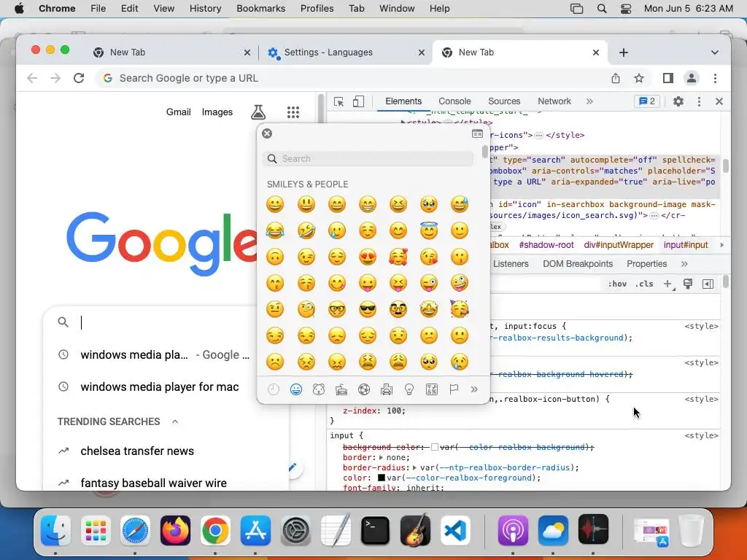Image resolution: width=747 pixels, height=560 pixels.
Task: Switch to the Console tab
Action: pyautogui.click(x=454, y=101)
